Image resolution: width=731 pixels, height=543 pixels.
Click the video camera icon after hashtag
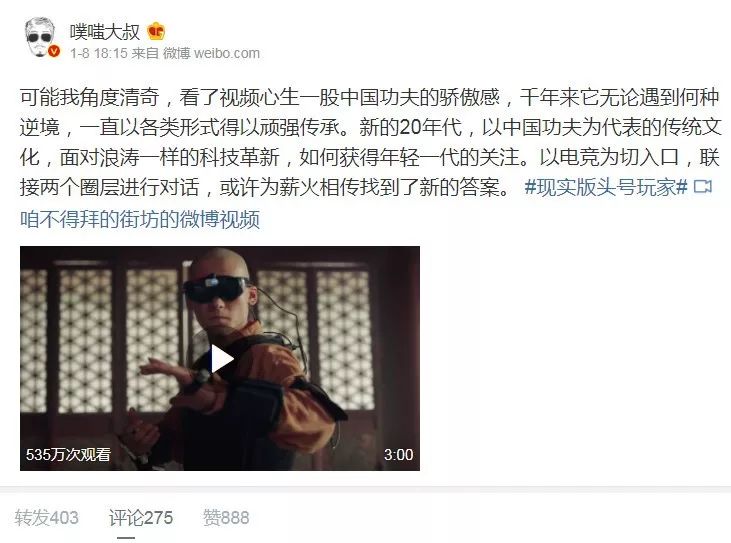coord(703,187)
